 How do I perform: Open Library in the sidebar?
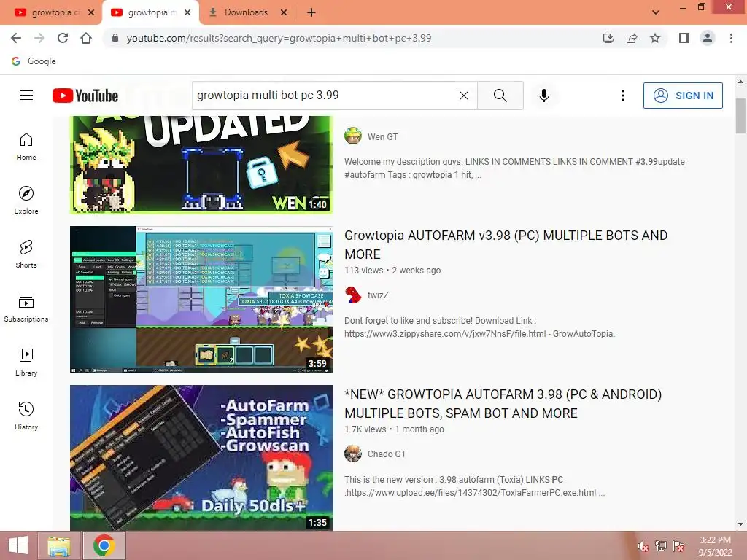tap(26, 362)
